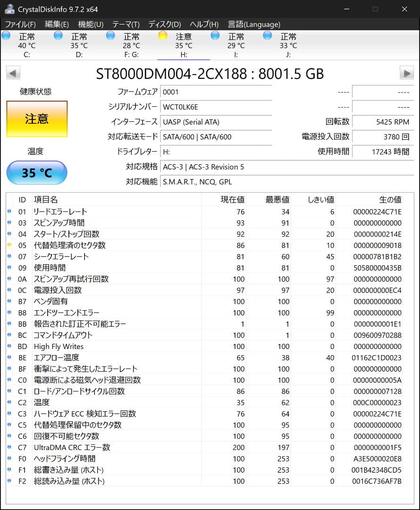420x510 pixels.
Task: Click the 現在値 column header
Action: pos(223,199)
